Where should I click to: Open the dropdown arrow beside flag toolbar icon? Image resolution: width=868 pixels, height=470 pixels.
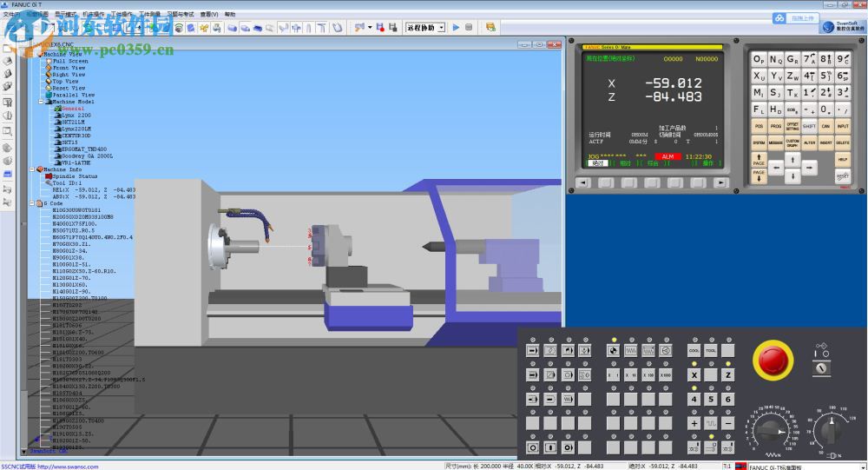click(370, 27)
